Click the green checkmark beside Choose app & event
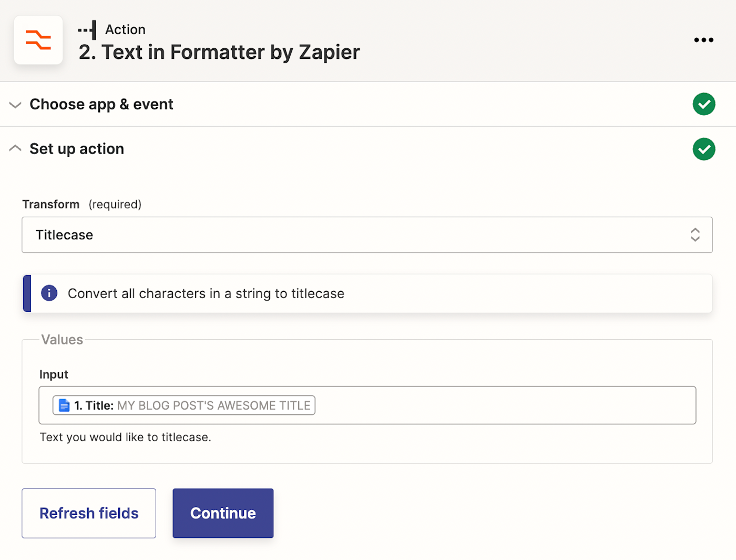Image resolution: width=736 pixels, height=560 pixels. (x=703, y=104)
